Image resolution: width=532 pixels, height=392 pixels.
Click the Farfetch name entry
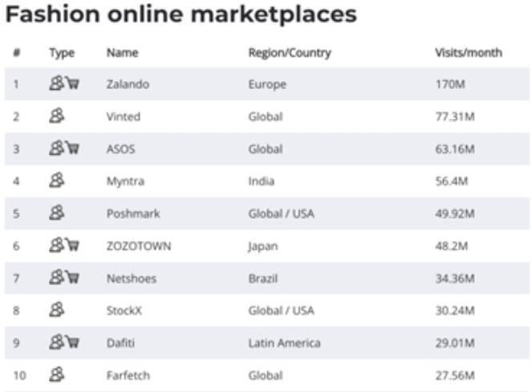[128, 375]
